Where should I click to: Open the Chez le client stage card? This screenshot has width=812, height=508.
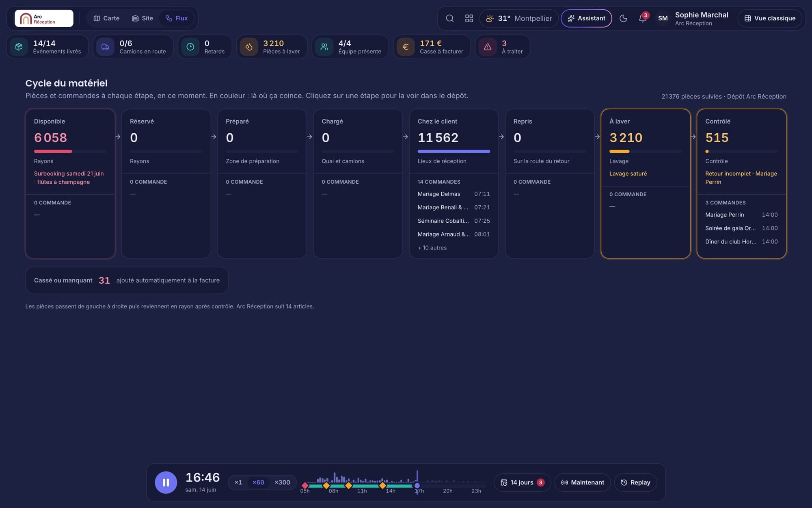point(454,183)
